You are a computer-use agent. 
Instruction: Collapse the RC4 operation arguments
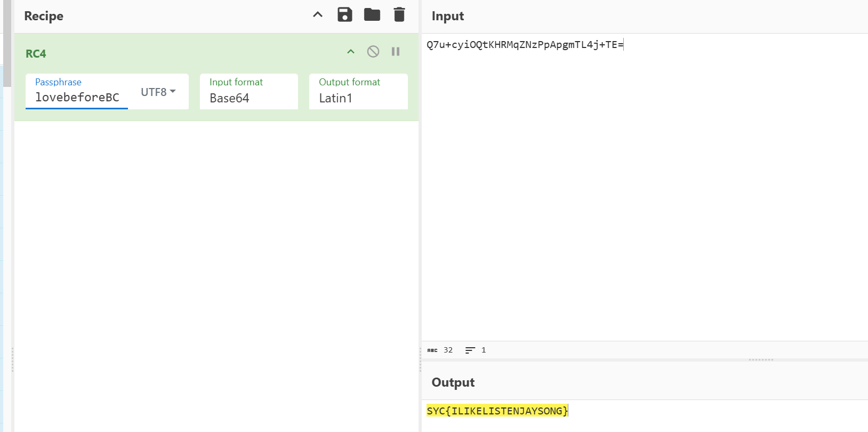point(351,52)
